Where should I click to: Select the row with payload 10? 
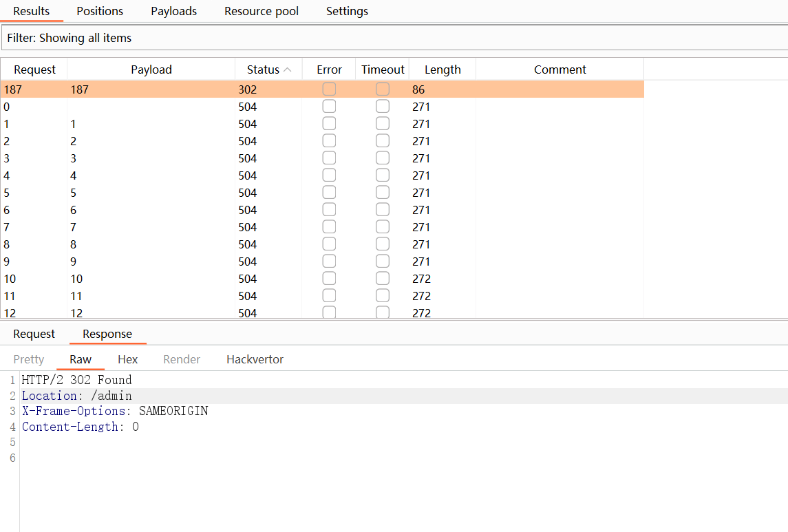click(322, 278)
